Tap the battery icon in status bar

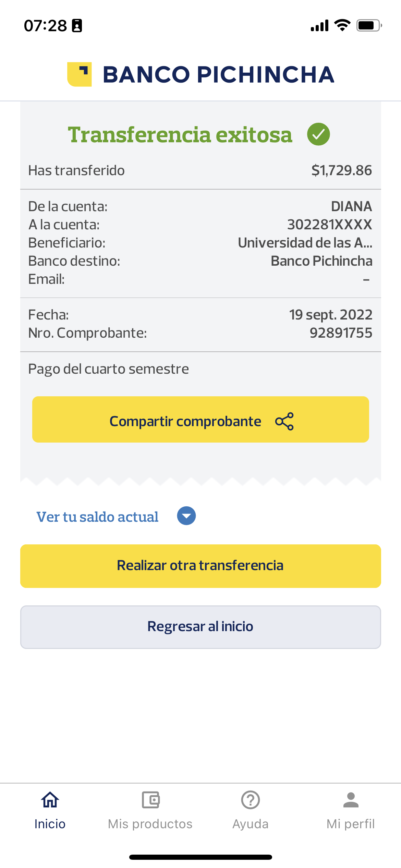[x=369, y=26]
